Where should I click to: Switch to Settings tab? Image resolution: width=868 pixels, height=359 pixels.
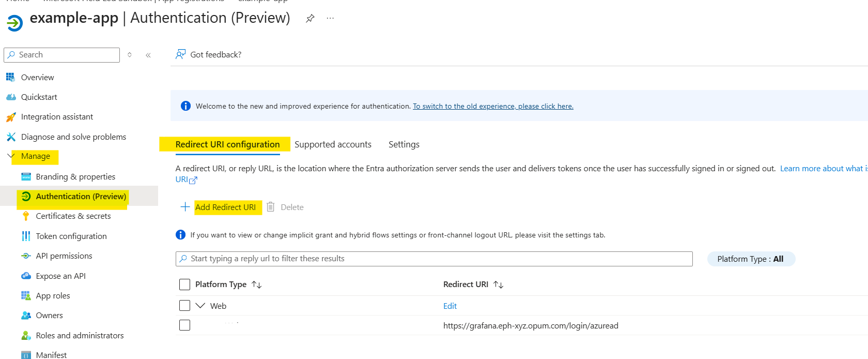(x=404, y=144)
